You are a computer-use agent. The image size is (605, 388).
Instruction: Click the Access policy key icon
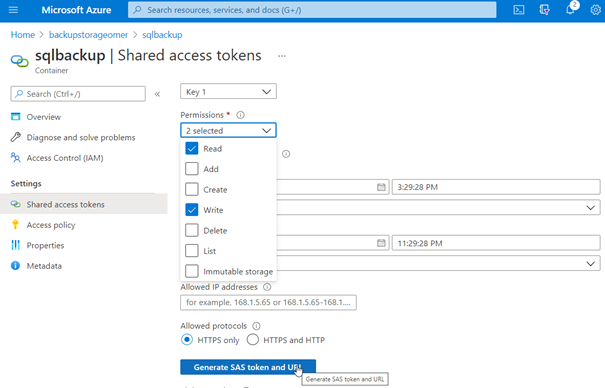[15, 224]
